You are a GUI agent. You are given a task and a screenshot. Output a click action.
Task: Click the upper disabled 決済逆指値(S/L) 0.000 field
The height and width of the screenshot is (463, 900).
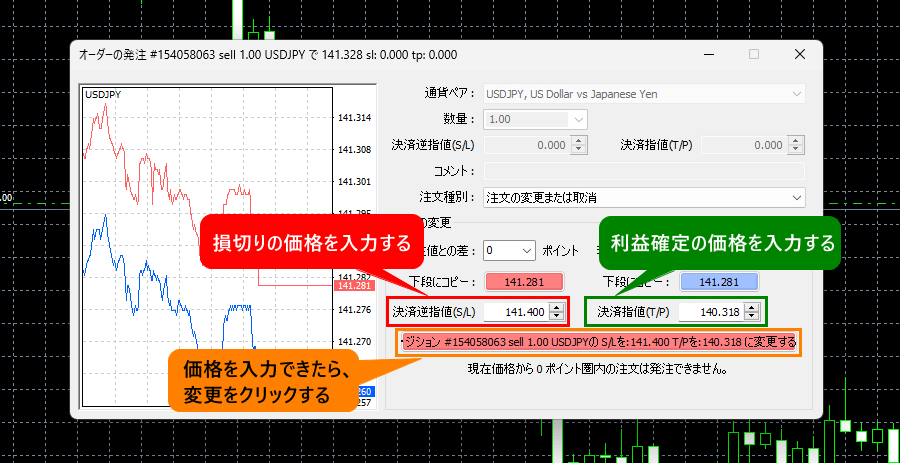point(527,145)
